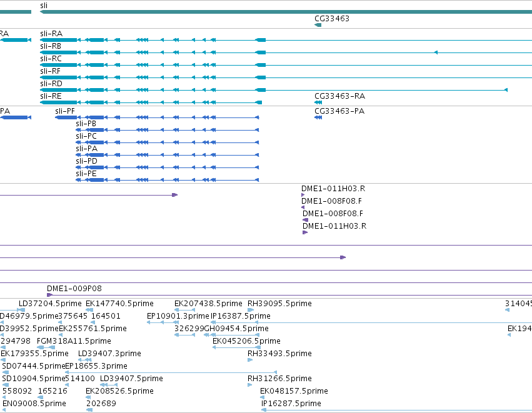Click the 558092 EST label
Screen dimensions: 532x413
point(18,391)
